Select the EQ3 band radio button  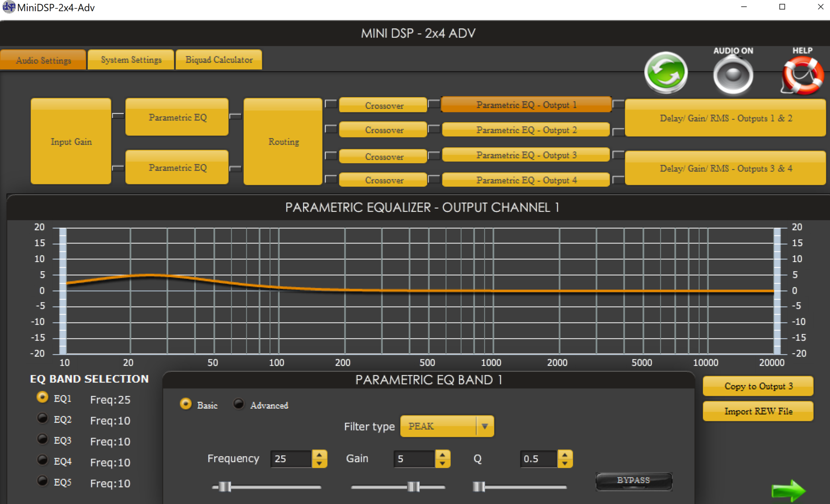coord(42,439)
